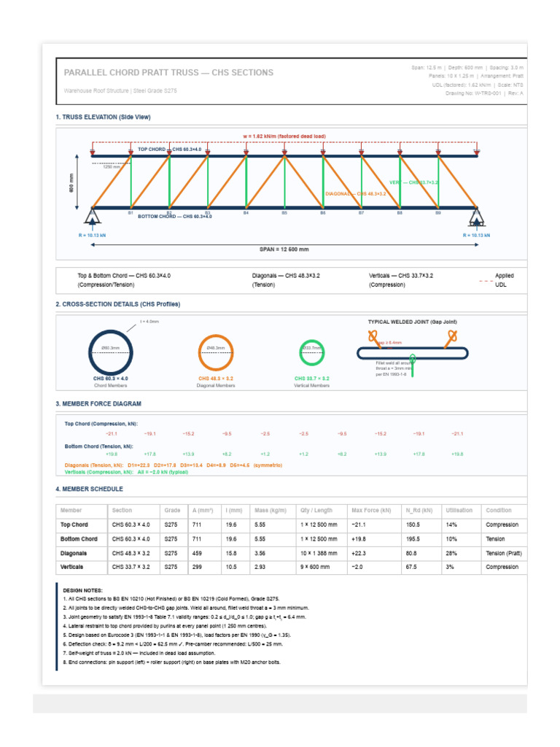560x747 pixels.
Task: Click the 'Verticals' row name in schedule
Action: pos(71,567)
